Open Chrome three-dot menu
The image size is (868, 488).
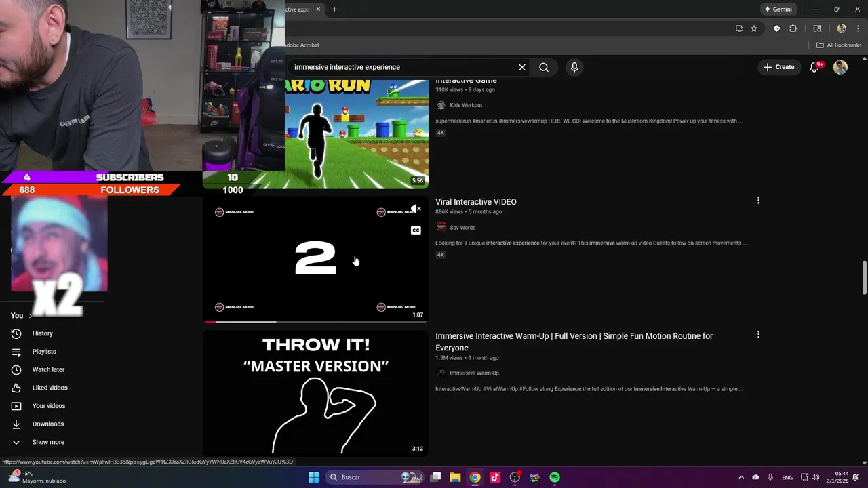click(x=858, y=28)
